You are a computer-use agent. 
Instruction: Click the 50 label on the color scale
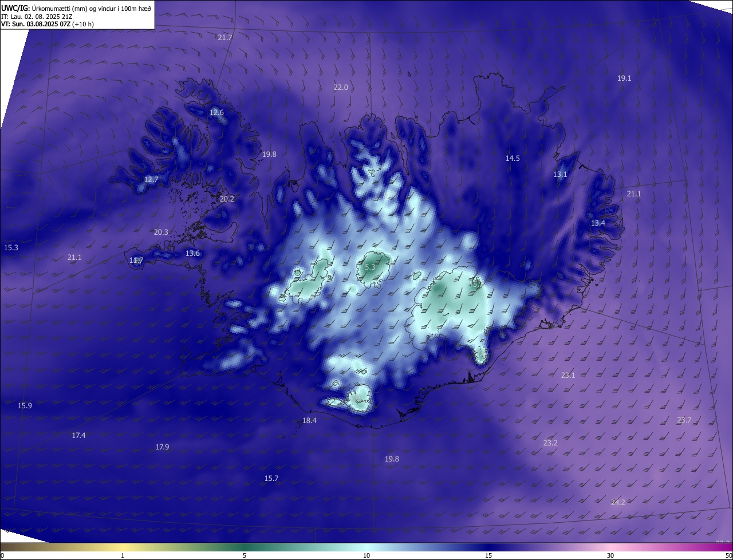point(728,555)
